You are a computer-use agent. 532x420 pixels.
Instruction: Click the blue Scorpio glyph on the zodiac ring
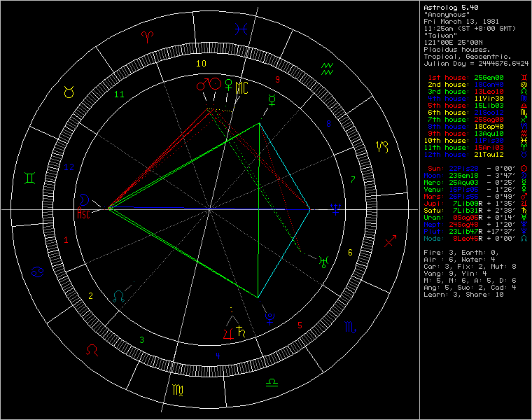point(351,327)
